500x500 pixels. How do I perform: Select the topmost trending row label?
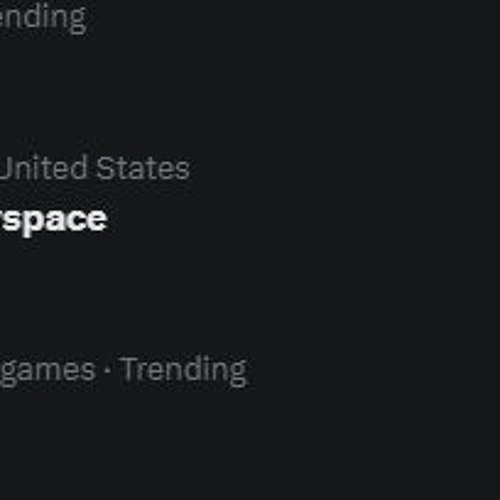[43, 18]
